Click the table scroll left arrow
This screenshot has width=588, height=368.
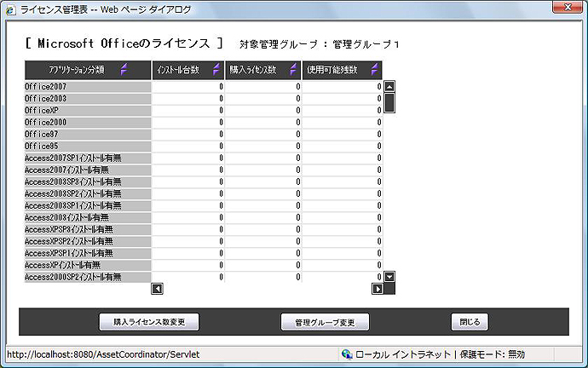pyautogui.click(x=157, y=289)
